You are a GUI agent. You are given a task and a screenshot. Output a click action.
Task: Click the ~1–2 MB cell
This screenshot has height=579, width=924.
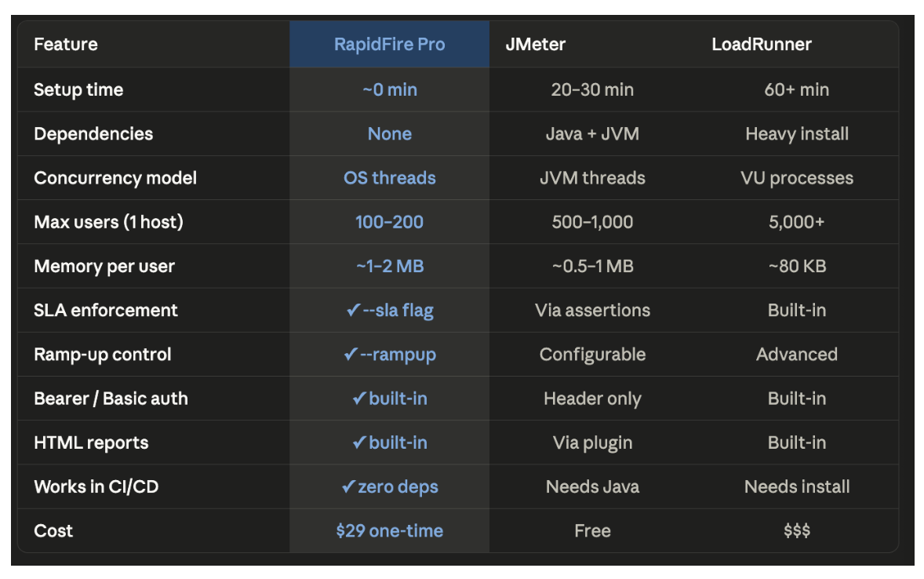point(390,267)
